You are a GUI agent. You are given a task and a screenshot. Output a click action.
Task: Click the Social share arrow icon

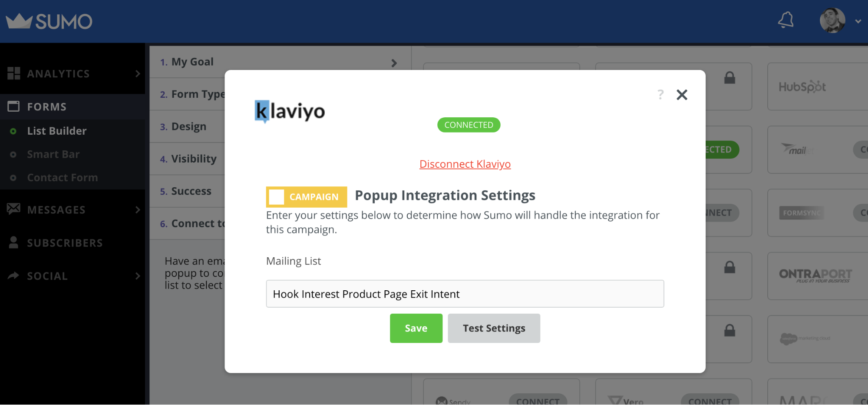pyautogui.click(x=13, y=276)
